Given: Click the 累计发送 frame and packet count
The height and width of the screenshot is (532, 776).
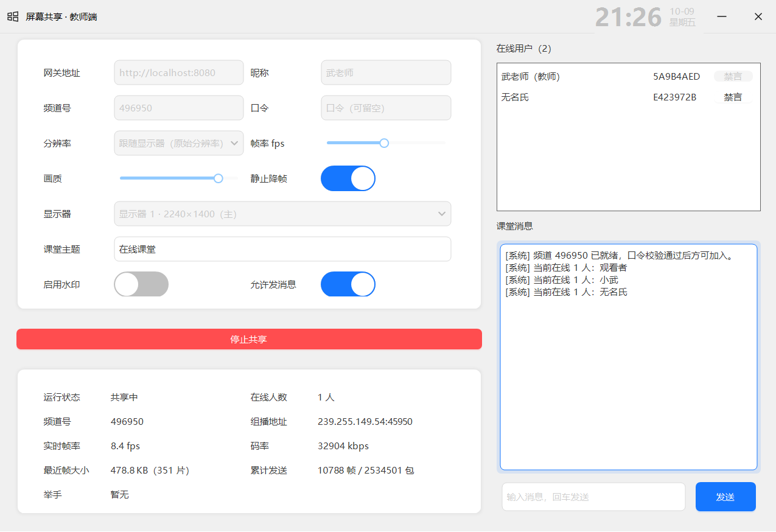Looking at the screenshot, I should point(366,471).
